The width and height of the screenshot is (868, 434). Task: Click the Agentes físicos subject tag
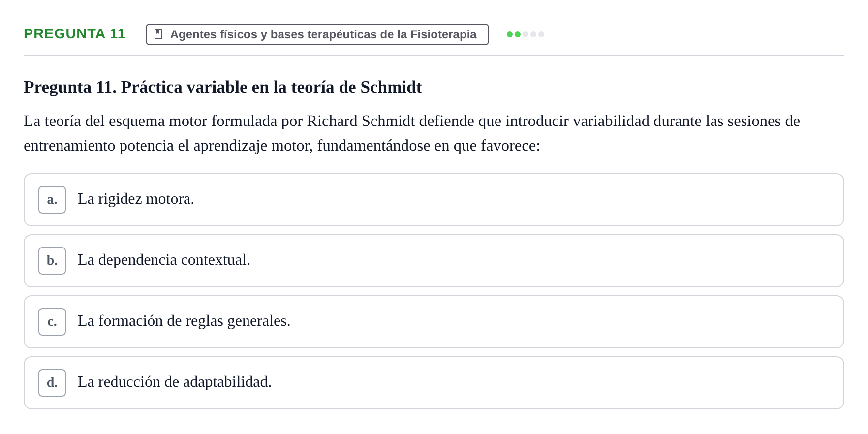(x=317, y=34)
